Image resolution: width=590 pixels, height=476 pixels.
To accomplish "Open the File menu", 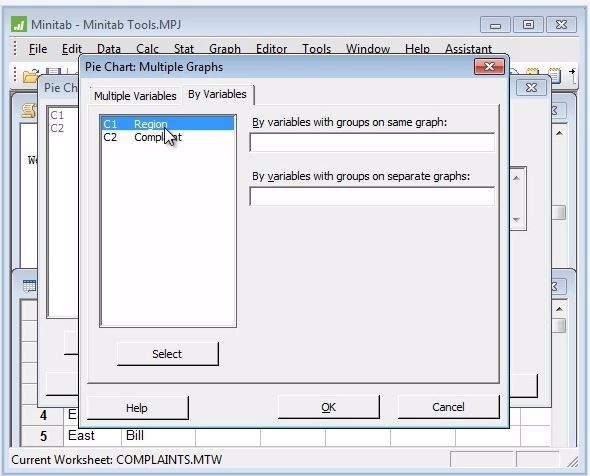I will pyautogui.click(x=38, y=49).
